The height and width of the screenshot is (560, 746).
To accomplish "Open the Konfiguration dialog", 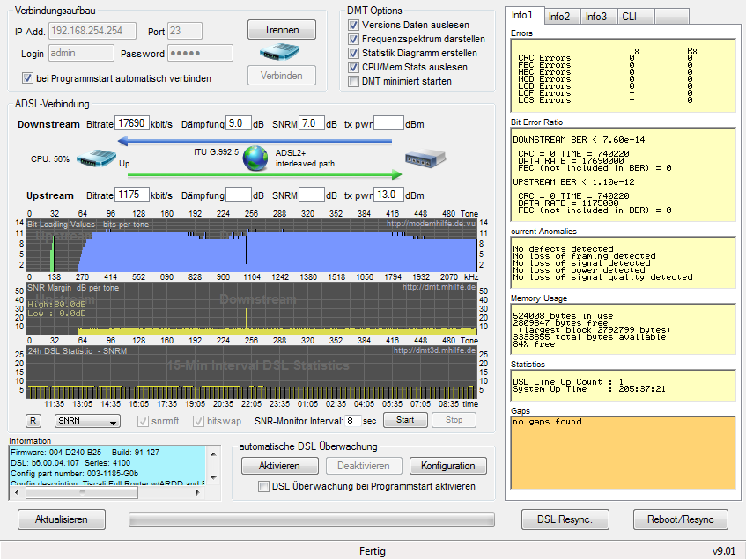I will coord(448,466).
